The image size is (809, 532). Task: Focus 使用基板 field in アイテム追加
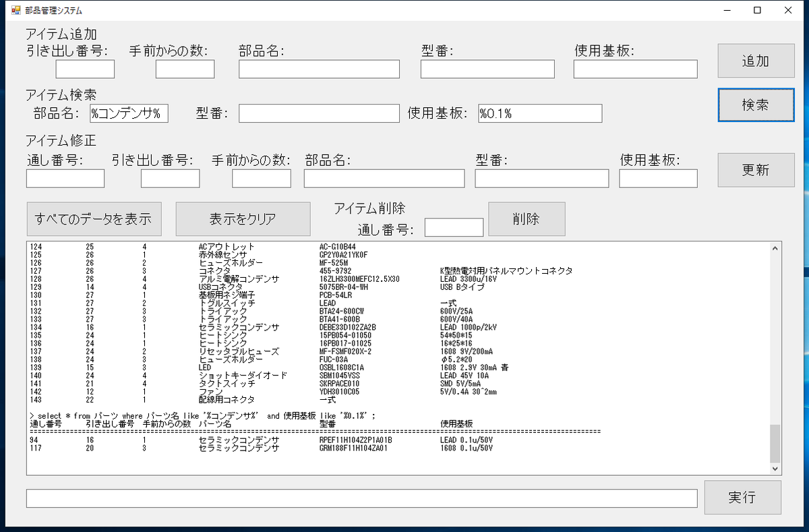(636, 69)
